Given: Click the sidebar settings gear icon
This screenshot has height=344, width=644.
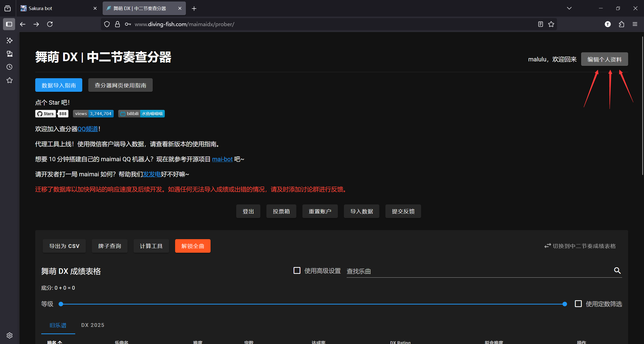Looking at the screenshot, I should [10, 335].
